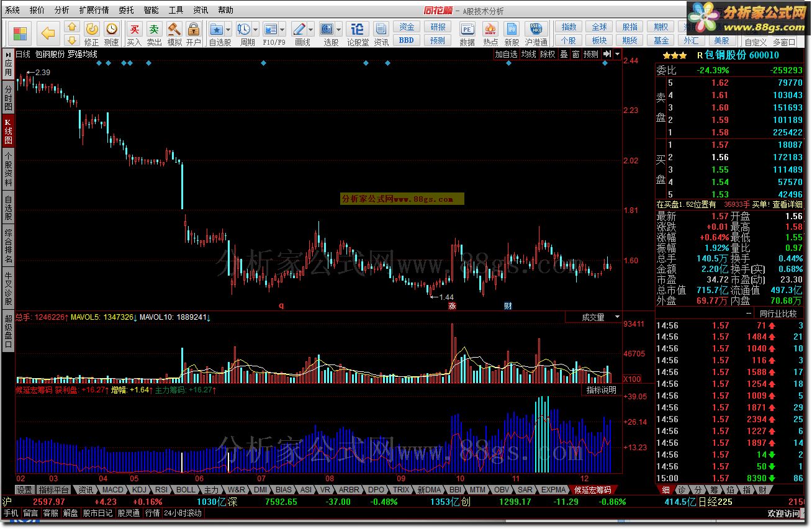The image size is (812, 529).
Task: Click the yellow down arrow in toolbar
Action: pyautogui.click(x=72, y=40)
